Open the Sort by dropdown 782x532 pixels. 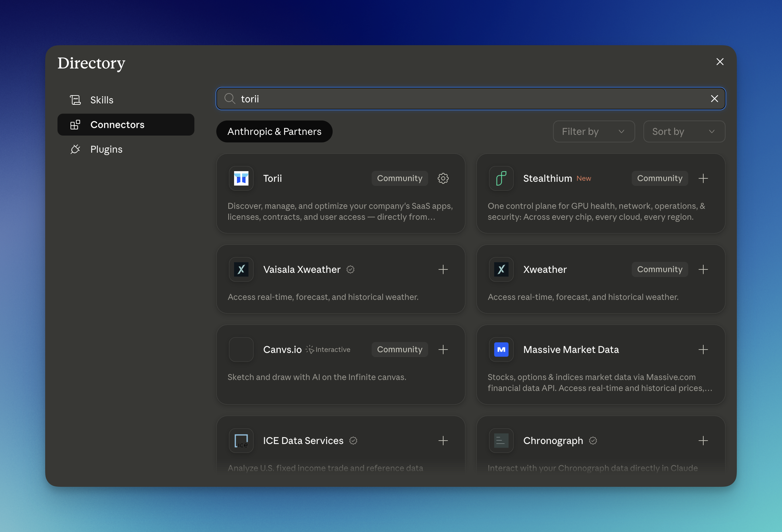click(x=684, y=131)
